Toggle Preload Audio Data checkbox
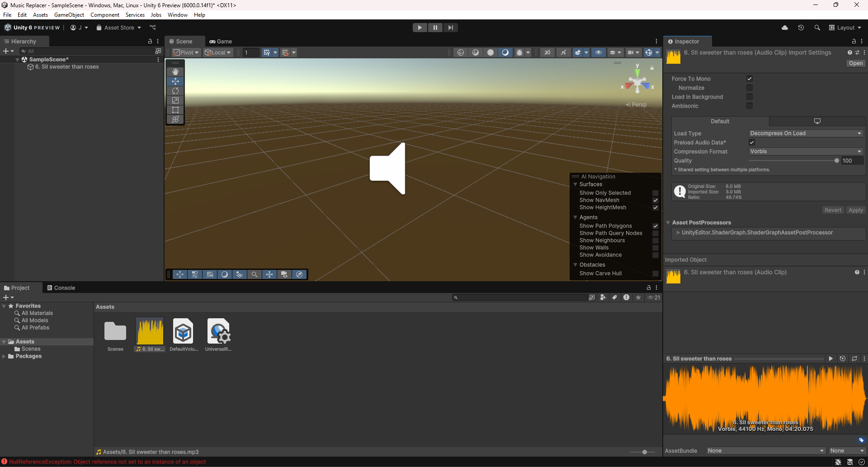Image resolution: width=868 pixels, height=467 pixels. (752, 142)
